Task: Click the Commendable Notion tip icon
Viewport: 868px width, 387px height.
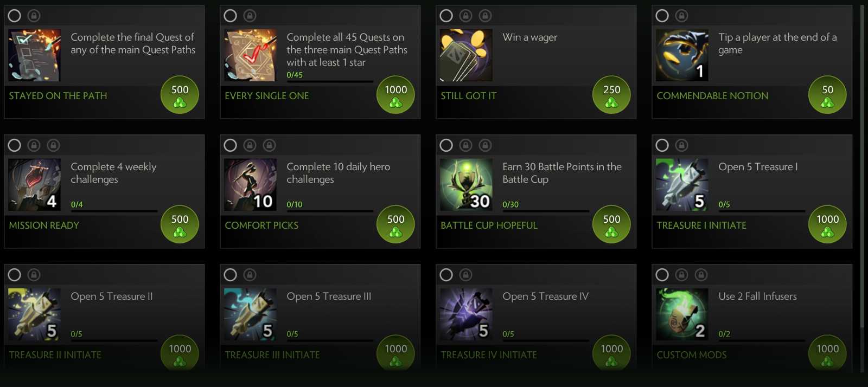Action: tap(682, 55)
